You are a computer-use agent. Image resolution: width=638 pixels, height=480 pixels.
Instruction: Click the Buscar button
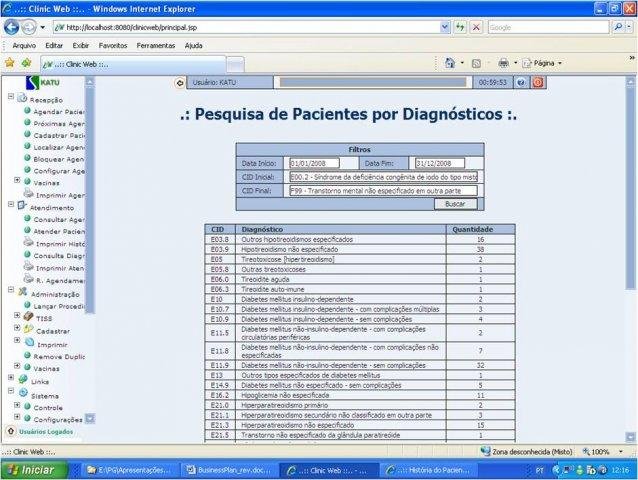(x=455, y=204)
